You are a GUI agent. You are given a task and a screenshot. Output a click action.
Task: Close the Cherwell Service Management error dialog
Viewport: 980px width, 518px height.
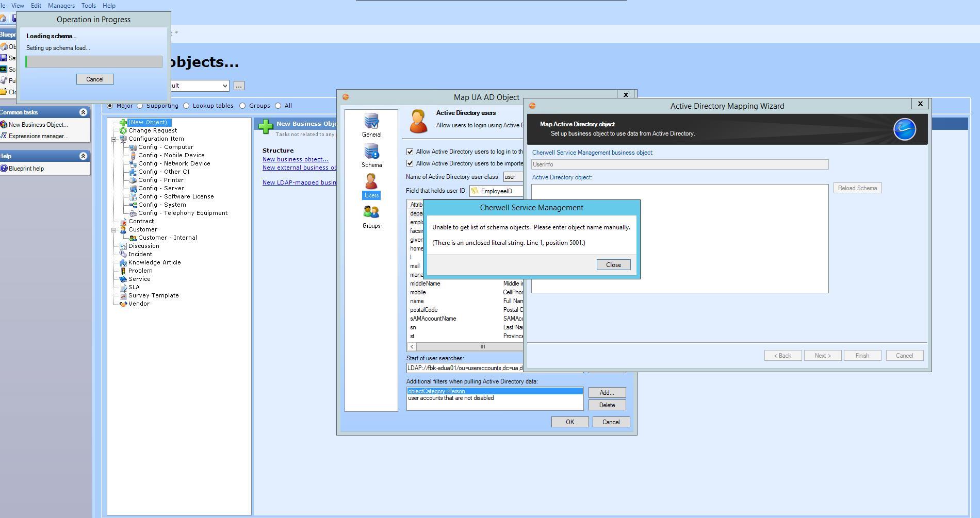[613, 265]
